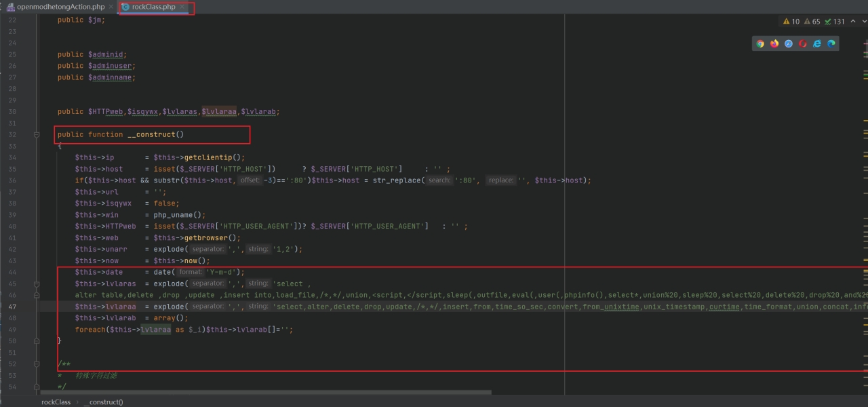Open in Internet Explorer icon
868x407 pixels.
(817, 43)
